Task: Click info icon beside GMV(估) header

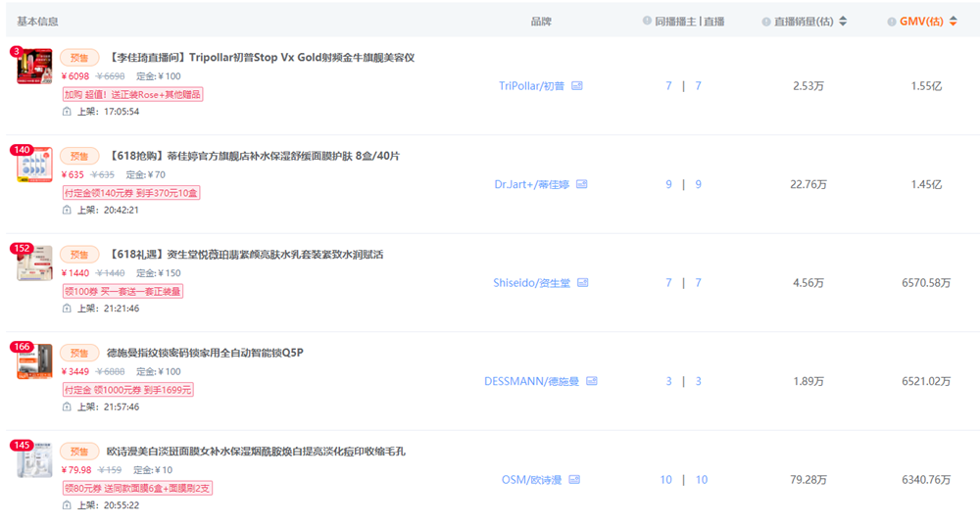Action: (x=891, y=22)
